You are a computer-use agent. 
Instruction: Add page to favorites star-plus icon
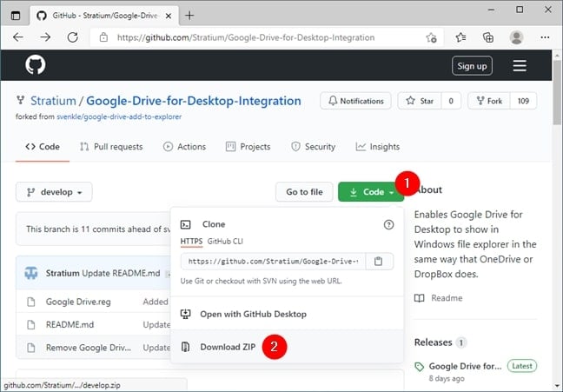431,37
